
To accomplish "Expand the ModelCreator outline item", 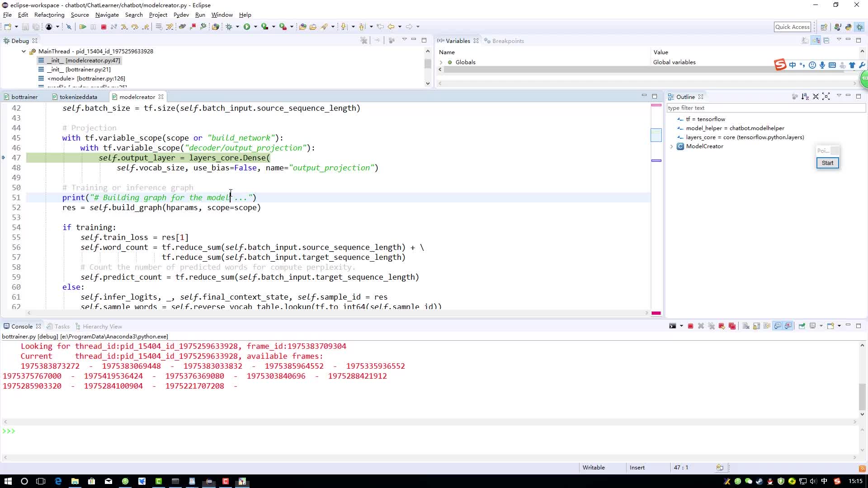I will 672,146.
